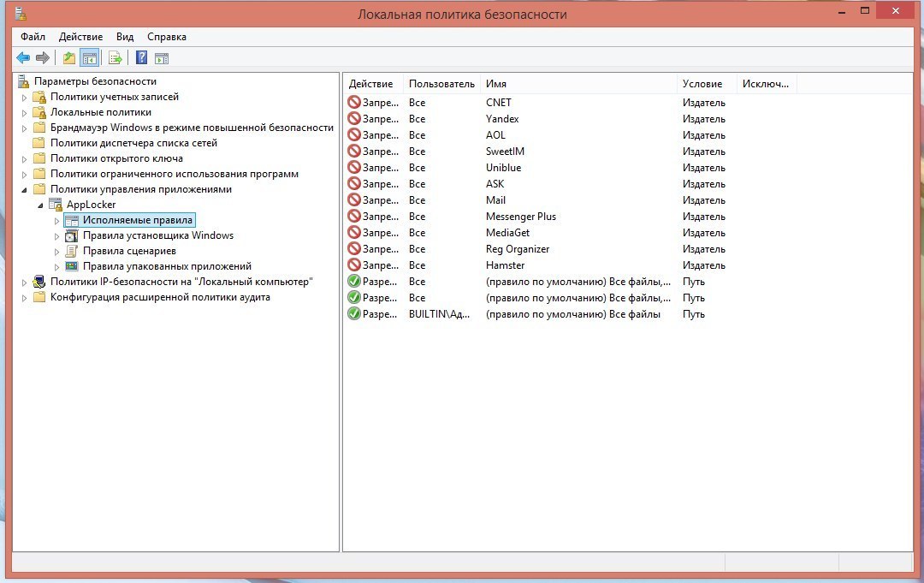Click the Show/Hide action pane icon
This screenshot has height=583, width=924.
[x=162, y=58]
